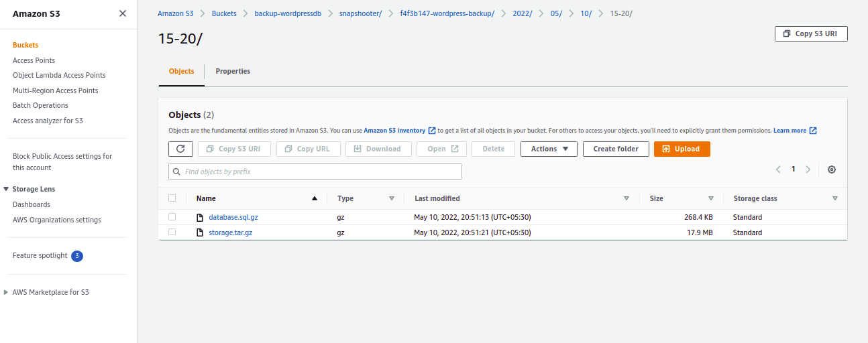Image resolution: width=868 pixels, height=343 pixels.
Task: Go to 10/ breadcrumb
Action: 586,13
